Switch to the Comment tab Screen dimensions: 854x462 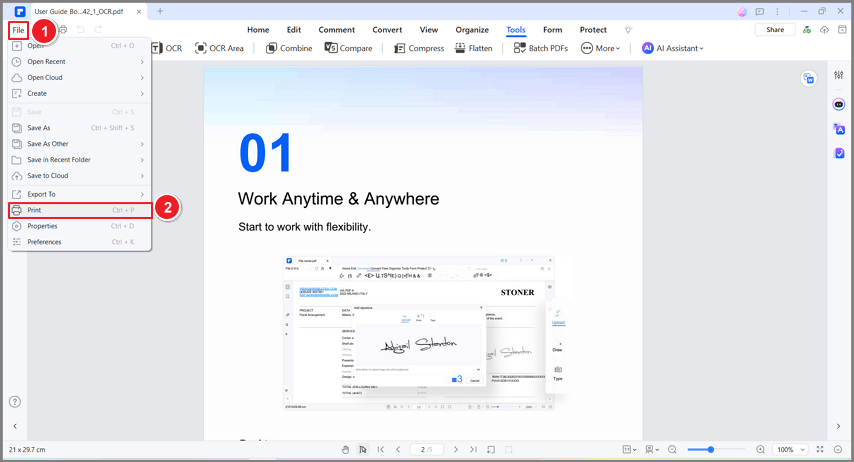point(337,30)
